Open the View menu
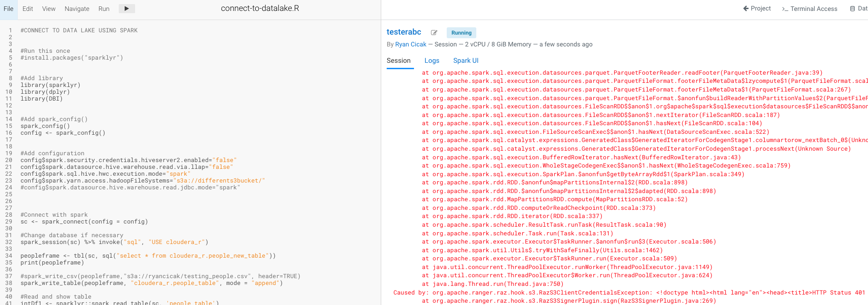The image size is (868, 305). coord(49,9)
